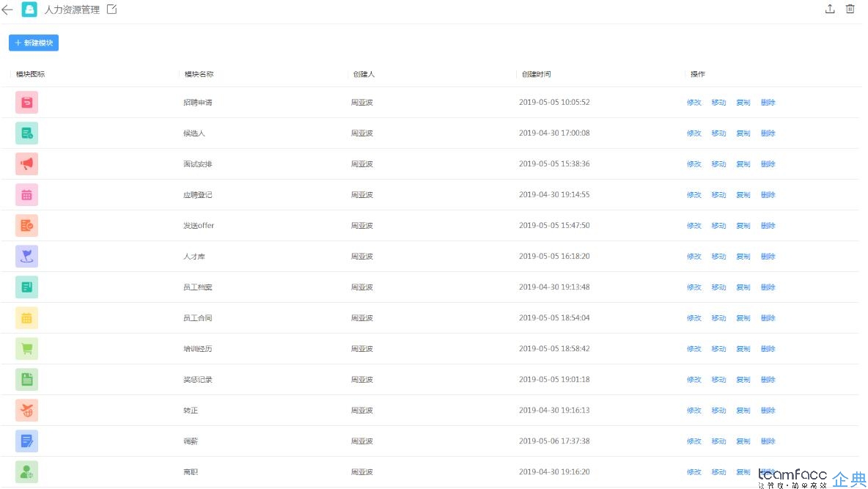Image resolution: width=868 pixels, height=489 pixels.
Task: Click the 招聘申请 module icon
Action: [x=26, y=103]
